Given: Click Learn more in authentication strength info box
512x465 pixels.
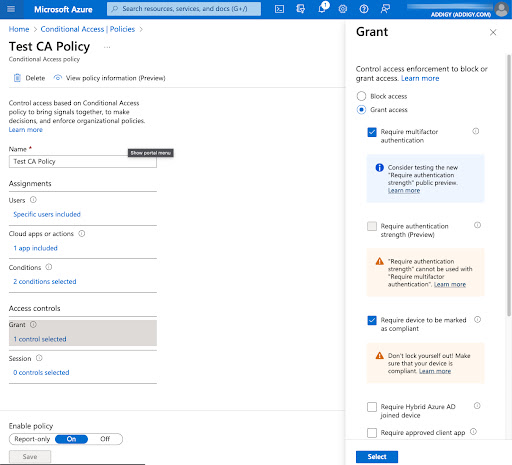Looking at the screenshot, I should point(404,190).
